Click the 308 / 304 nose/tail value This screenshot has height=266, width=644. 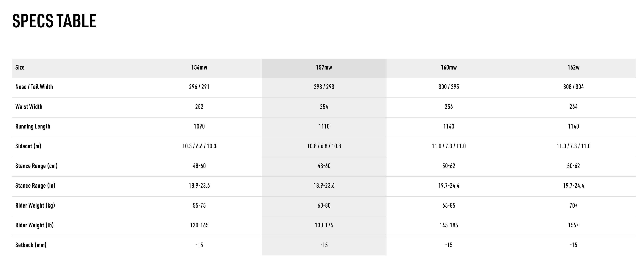point(573,87)
